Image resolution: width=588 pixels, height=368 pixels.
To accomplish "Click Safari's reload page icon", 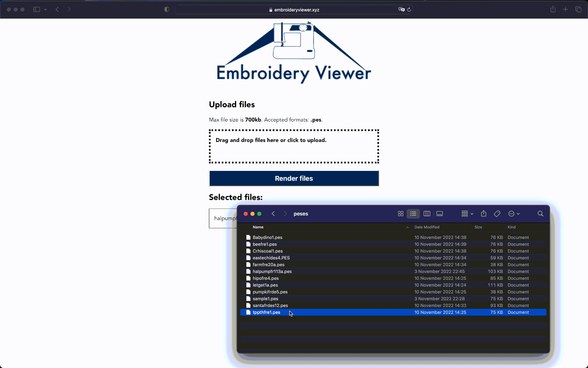I will click(409, 10).
